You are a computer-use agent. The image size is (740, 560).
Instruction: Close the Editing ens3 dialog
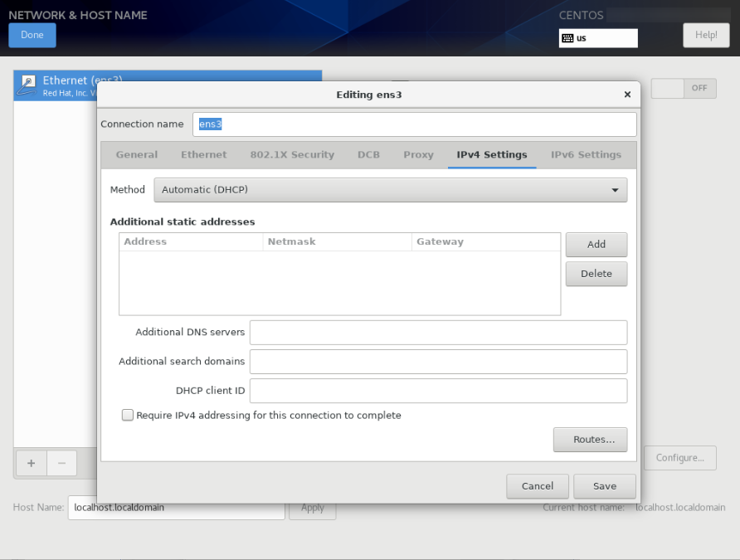coord(627,95)
